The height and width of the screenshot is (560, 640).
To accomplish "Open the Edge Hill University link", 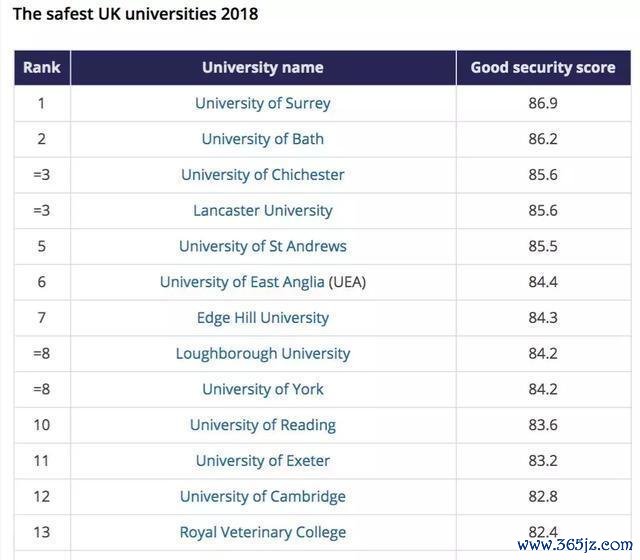I will [262, 318].
